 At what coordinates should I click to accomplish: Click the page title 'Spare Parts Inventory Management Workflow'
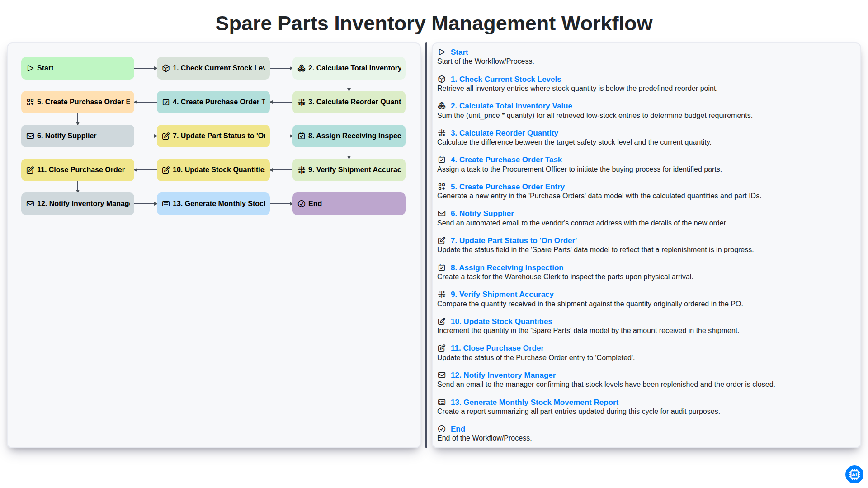coord(434,23)
